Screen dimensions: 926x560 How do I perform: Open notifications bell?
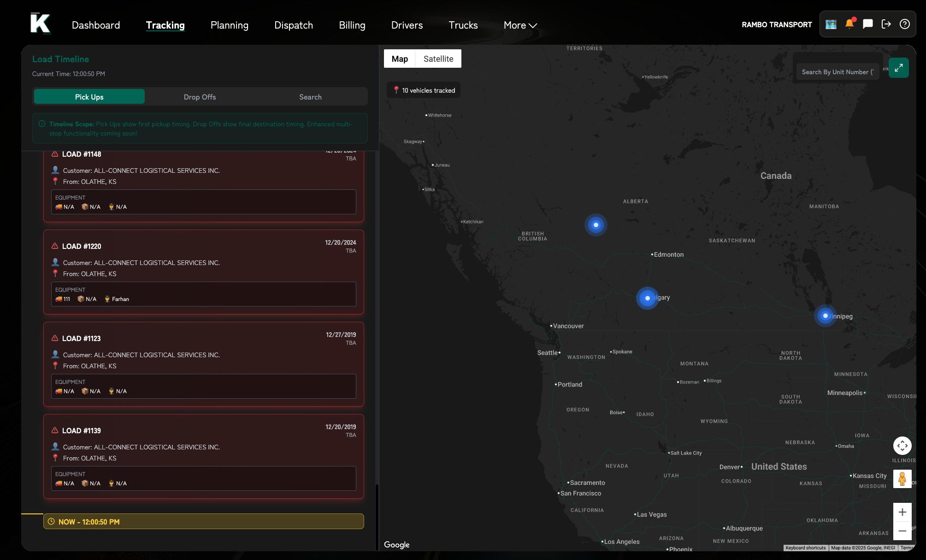[x=849, y=24]
